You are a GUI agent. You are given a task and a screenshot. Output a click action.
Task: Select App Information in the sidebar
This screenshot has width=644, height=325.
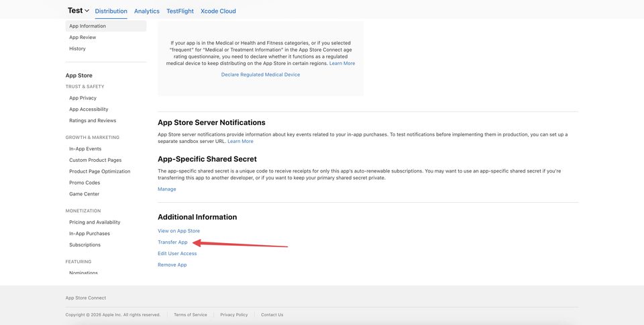105,26
